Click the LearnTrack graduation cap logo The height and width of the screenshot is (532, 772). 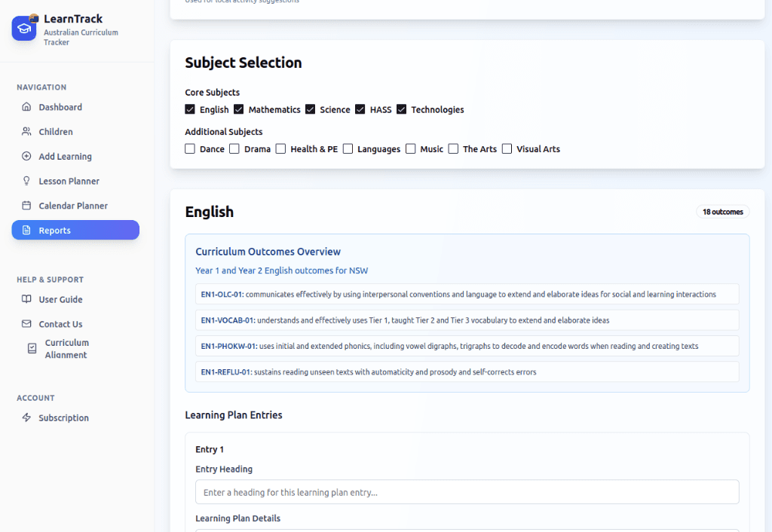coord(23,27)
